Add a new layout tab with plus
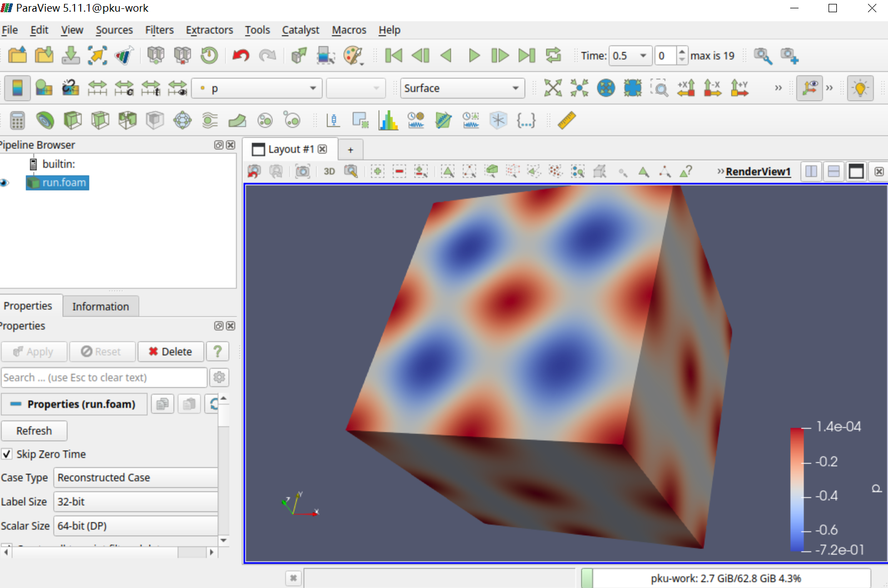Screen dimensions: 888x588 [351, 150]
